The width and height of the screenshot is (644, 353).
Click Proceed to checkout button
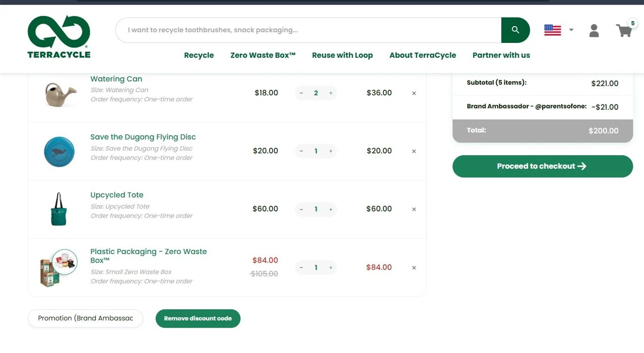(x=543, y=166)
